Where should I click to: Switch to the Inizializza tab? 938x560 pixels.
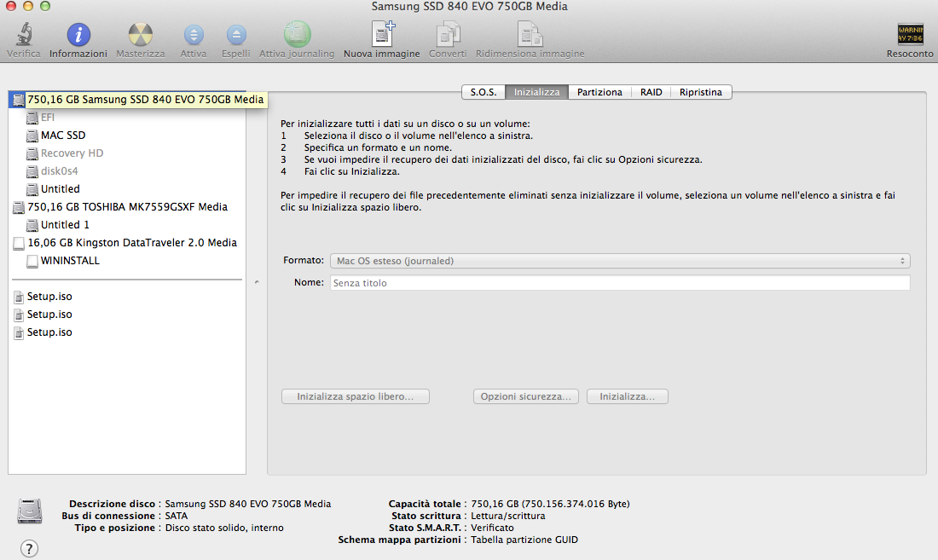point(536,92)
